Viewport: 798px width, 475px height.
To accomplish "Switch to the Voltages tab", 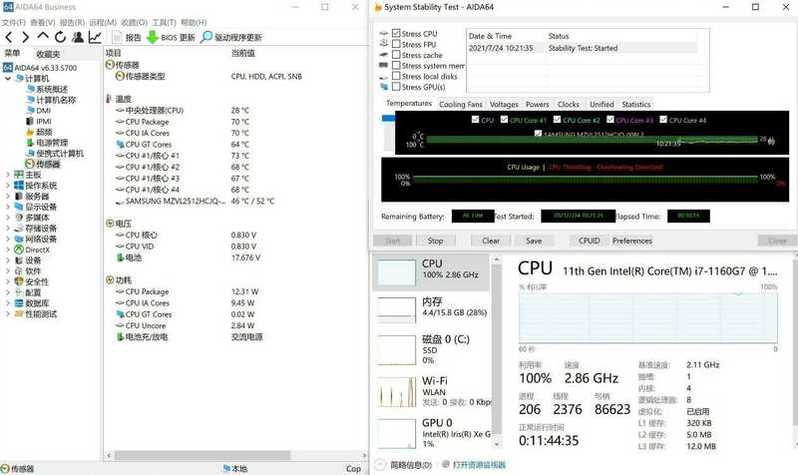I will click(x=504, y=104).
